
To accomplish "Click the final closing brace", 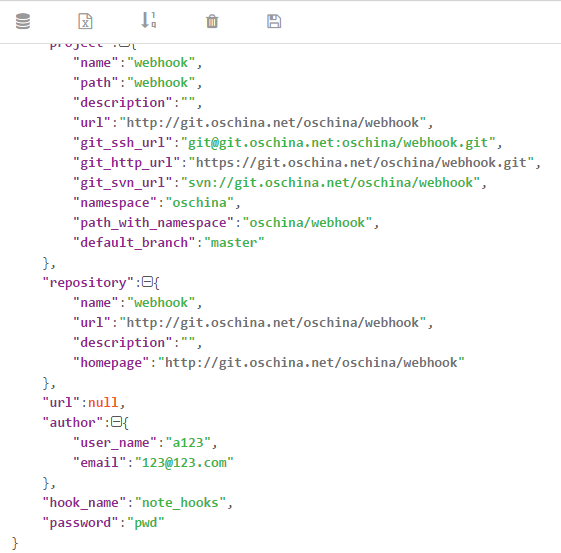I will (x=15, y=543).
